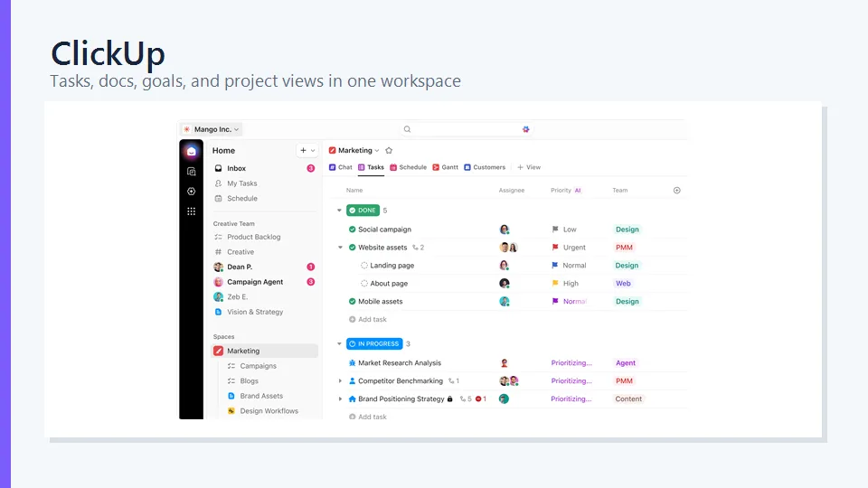Image resolution: width=868 pixels, height=488 pixels.
Task: Click the Brand Positioning Strategy status icon
Action: click(x=352, y=399)
